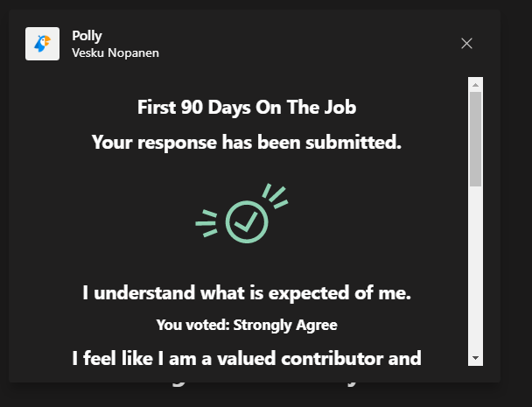
Task: Select the "I understand what is expected" question
Action: pyautogui.click(x=247, y=294)
